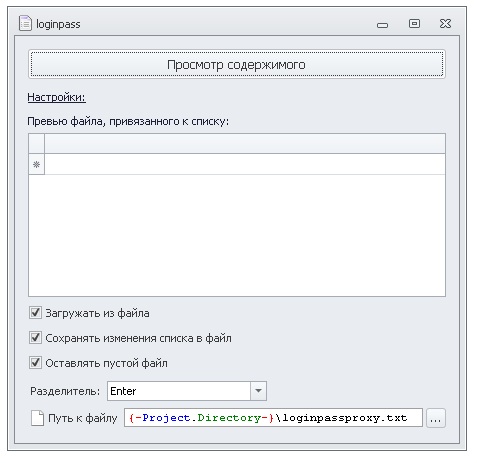Click the asterisk new-row marker in preview grid
Screen dimensions: 477x463
coord(37,164)
